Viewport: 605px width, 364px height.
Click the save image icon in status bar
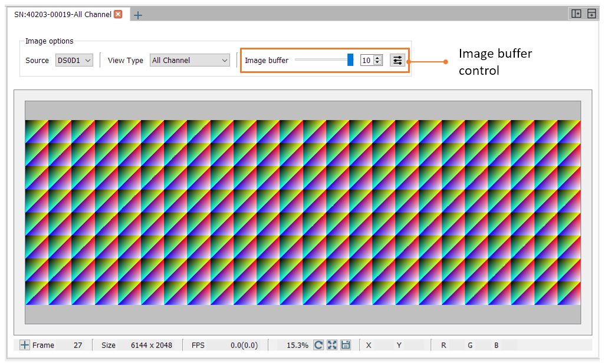(x=346, y=345)
